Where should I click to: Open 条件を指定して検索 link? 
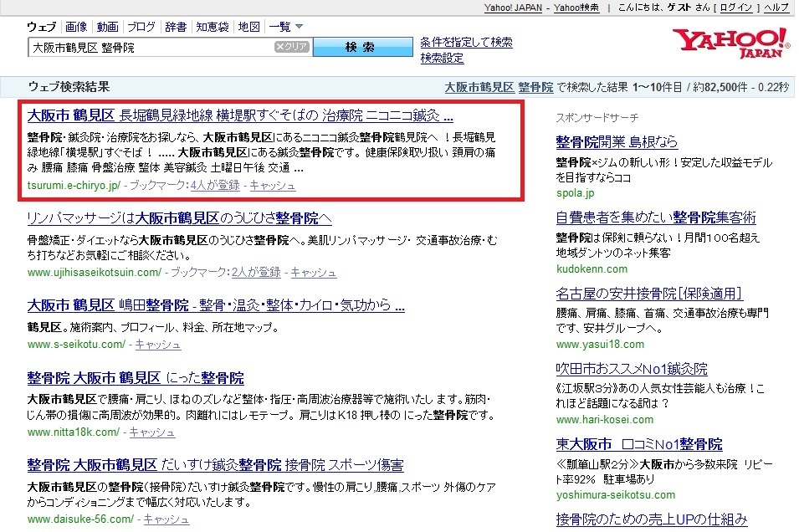point(466,43)
